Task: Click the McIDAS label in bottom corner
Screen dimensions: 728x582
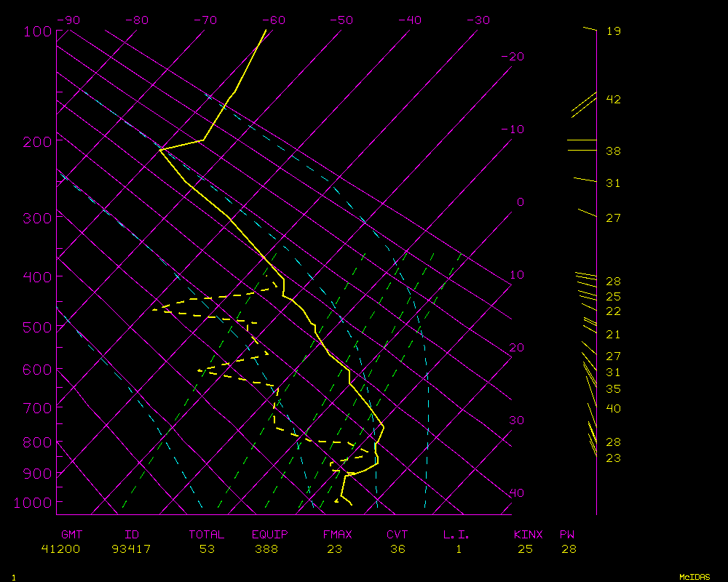Action: (x=695, y=577)
